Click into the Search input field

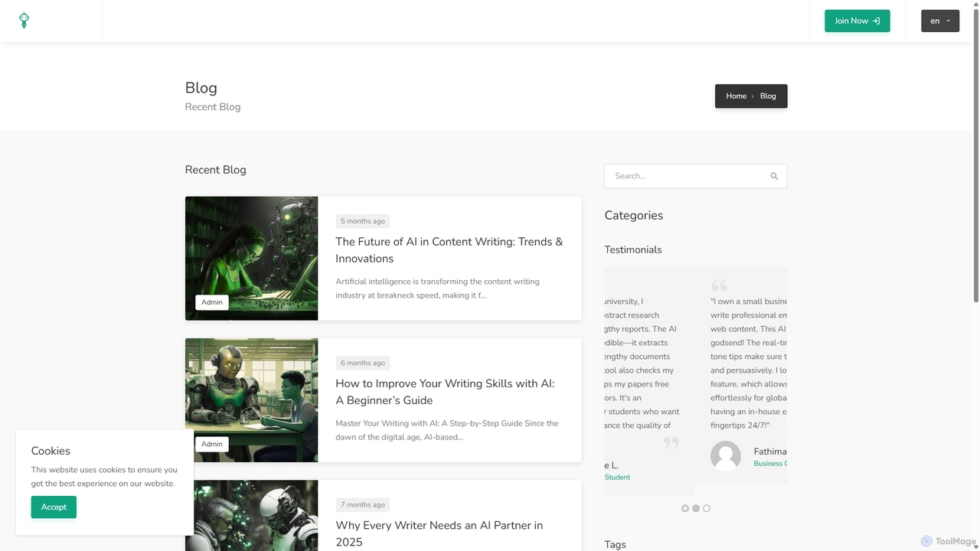pyautogui.click(x=695, y=176)
